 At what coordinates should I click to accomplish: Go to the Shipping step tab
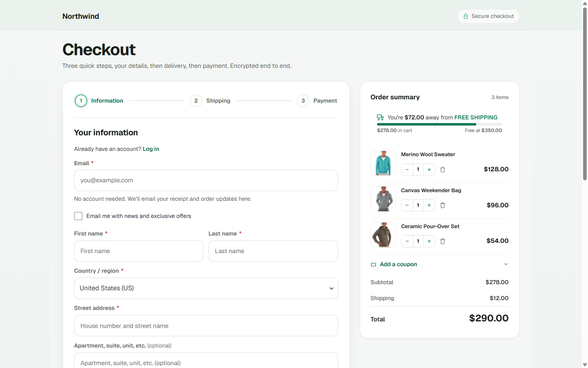coord(210,101)
